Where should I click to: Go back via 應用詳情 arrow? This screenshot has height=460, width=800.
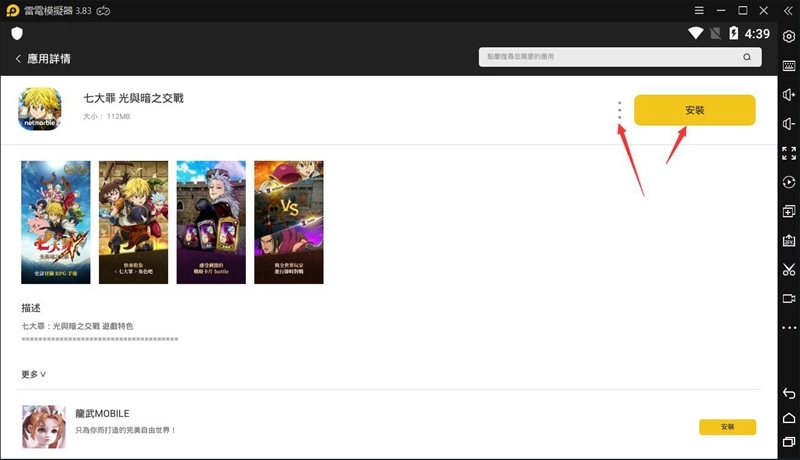18,59
